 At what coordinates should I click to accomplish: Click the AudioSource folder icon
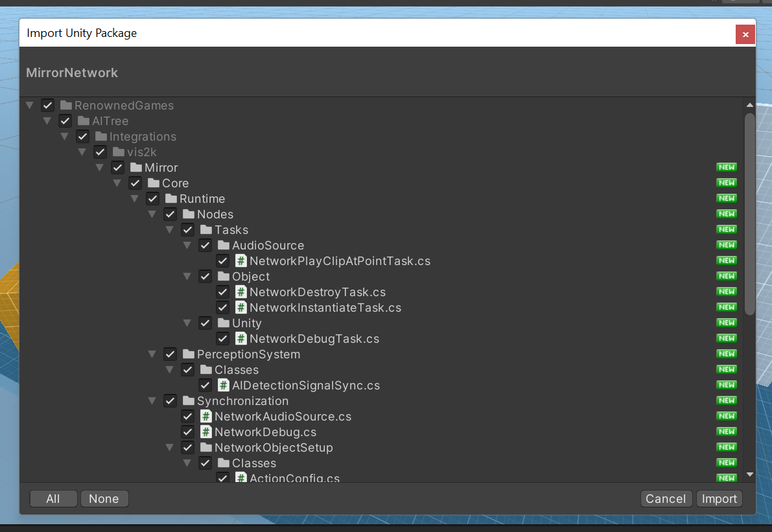point(223,246)
